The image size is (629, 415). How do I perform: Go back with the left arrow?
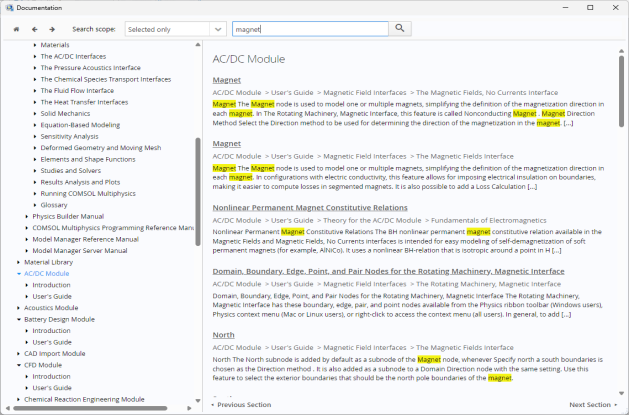point(34,29)
